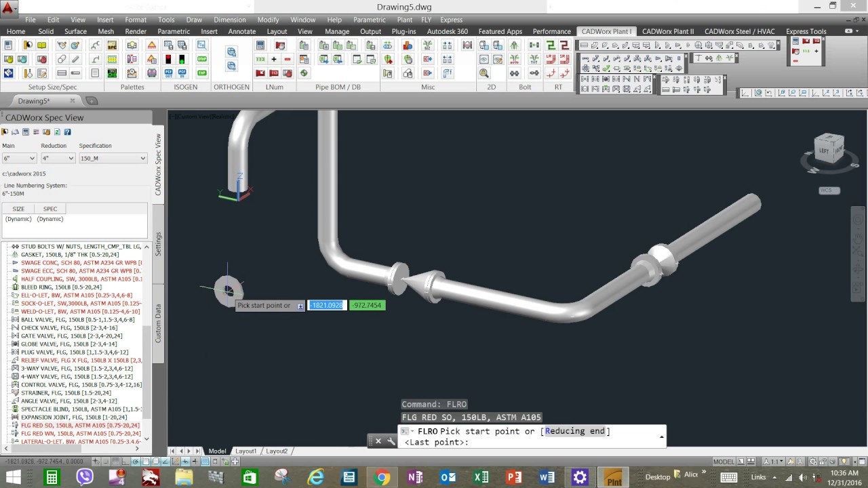Expand the command line history arrow
868x488 pixels.
[x=662, y=437]
